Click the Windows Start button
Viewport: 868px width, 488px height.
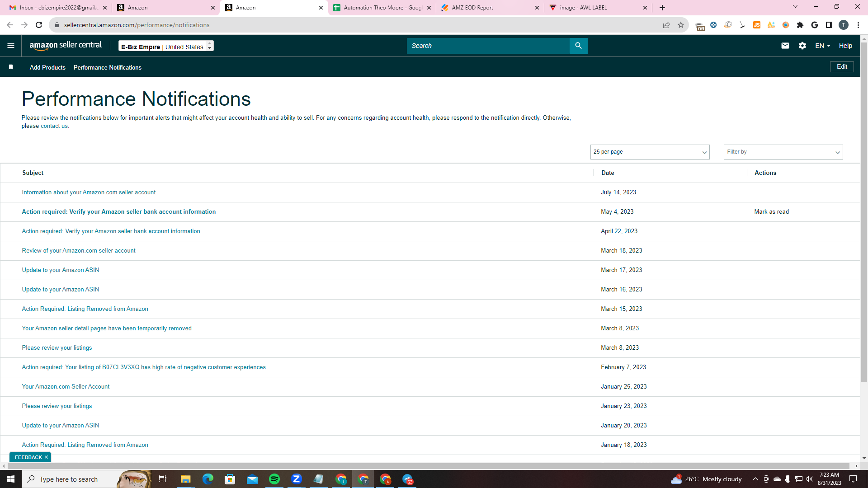[x=11, y=479]
